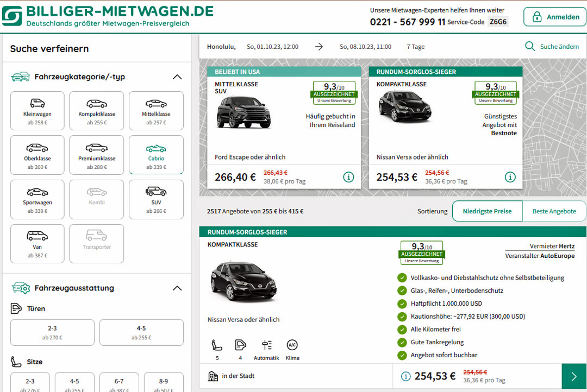Click the city building icon next to in der Stadt
Screen dimensions: 587x392
pyautogui.click(x=213, y=376)
